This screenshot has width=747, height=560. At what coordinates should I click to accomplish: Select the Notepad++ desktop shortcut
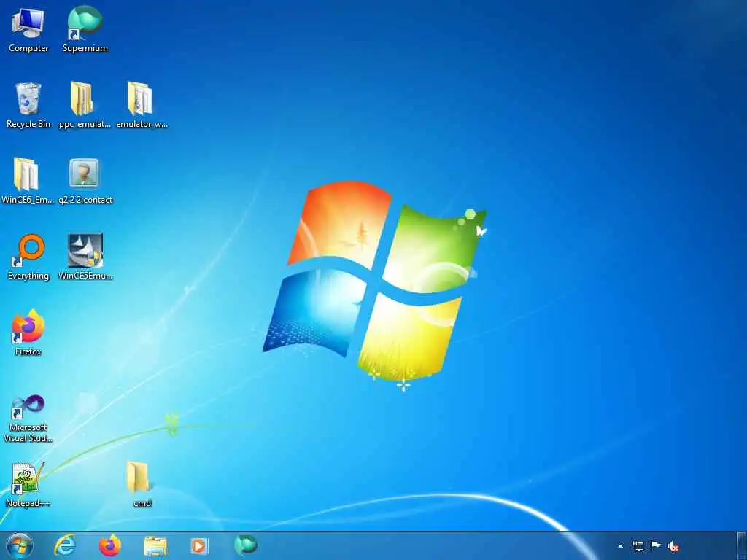(28, 485)
